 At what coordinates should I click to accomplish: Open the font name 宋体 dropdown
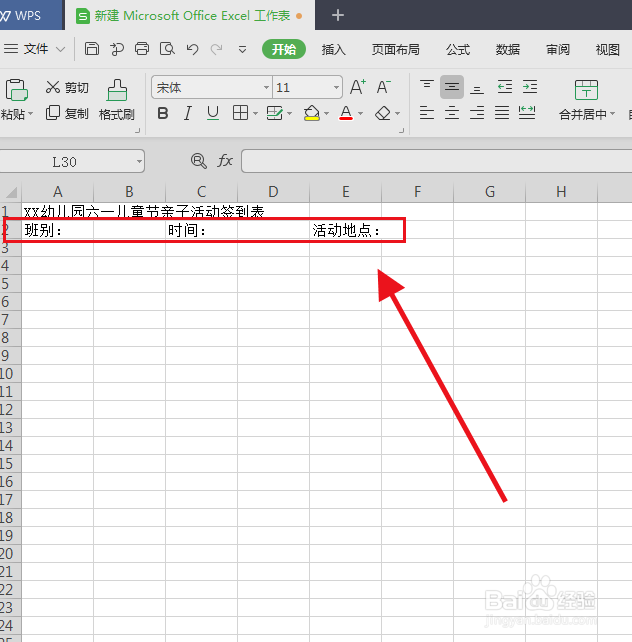click(266, 87)
